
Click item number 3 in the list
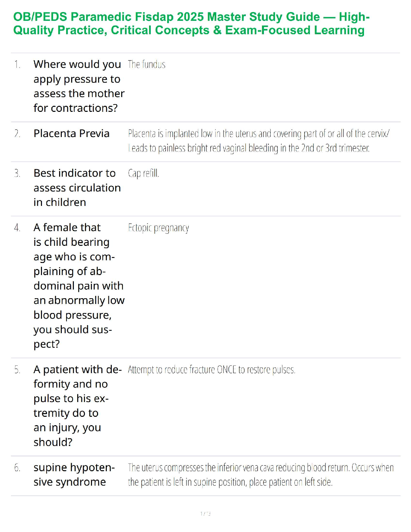coord(17,173)
